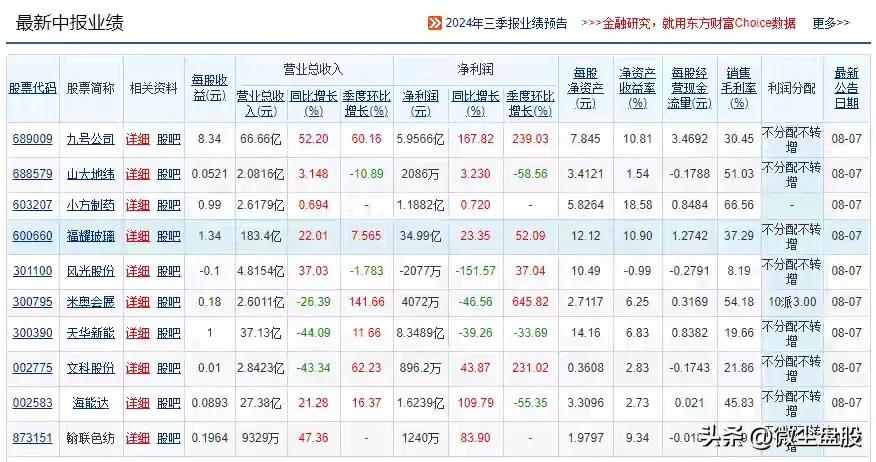
Task: Open 详细 for 风光股份
Action: pyautogui.click(x=138, y=271)
